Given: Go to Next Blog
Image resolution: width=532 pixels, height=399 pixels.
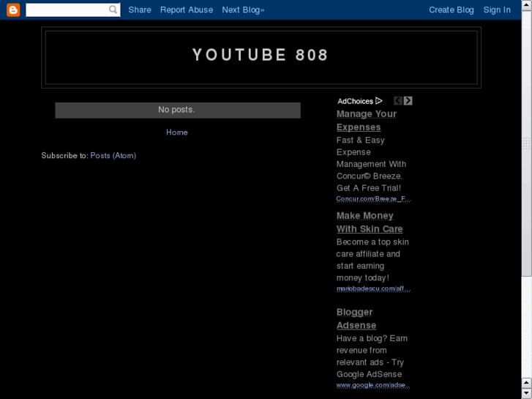Looking at the screenshot, I should tap(243, 10).
